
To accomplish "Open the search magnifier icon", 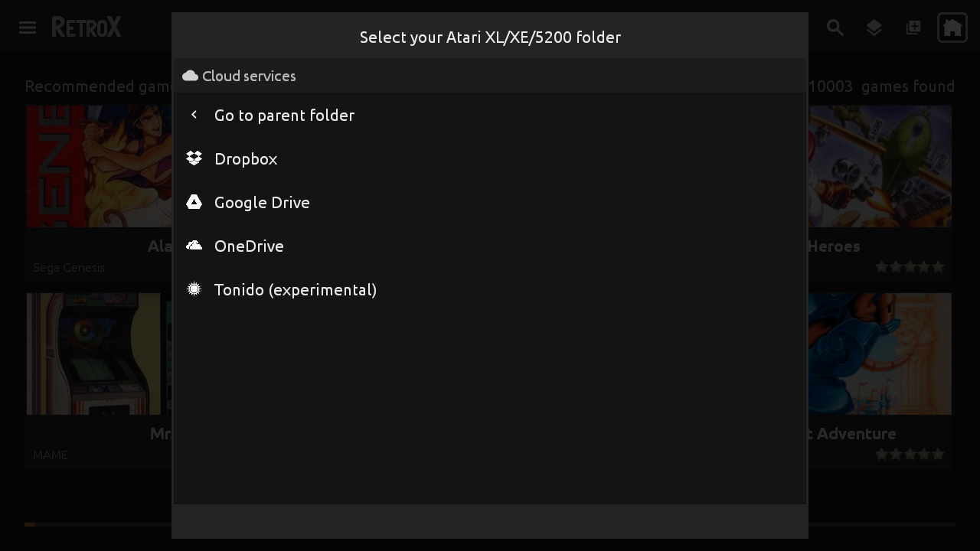I will tap(835, 28).
